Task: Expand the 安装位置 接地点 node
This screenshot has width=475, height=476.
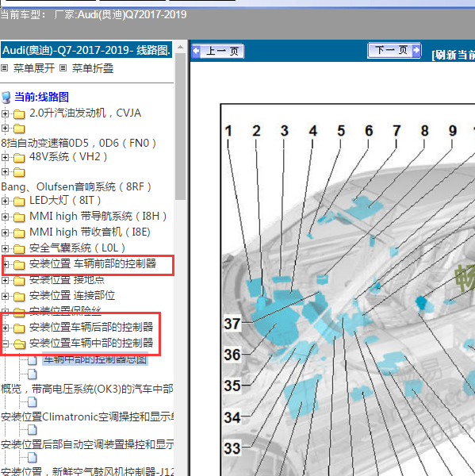Action: click(5, 280)
